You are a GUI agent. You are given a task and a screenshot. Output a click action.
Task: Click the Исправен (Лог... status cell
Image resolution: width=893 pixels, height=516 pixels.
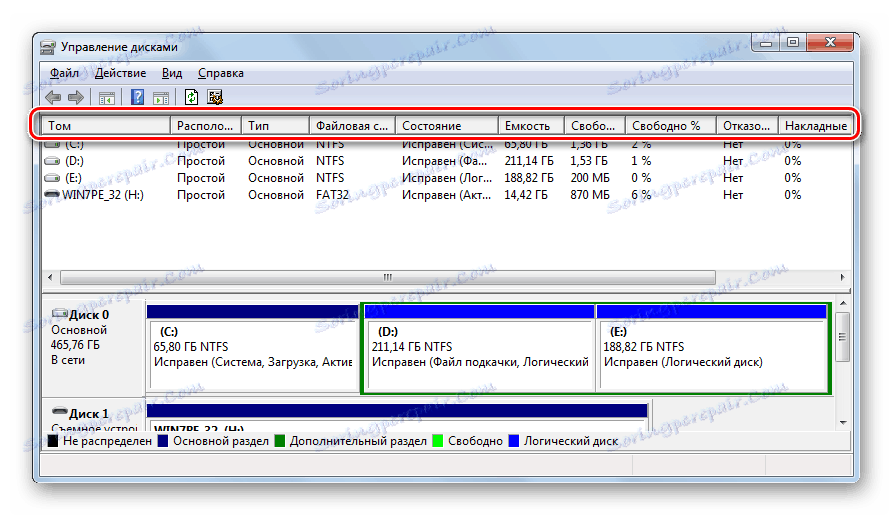pyautogui.click(x=447, y=178)
